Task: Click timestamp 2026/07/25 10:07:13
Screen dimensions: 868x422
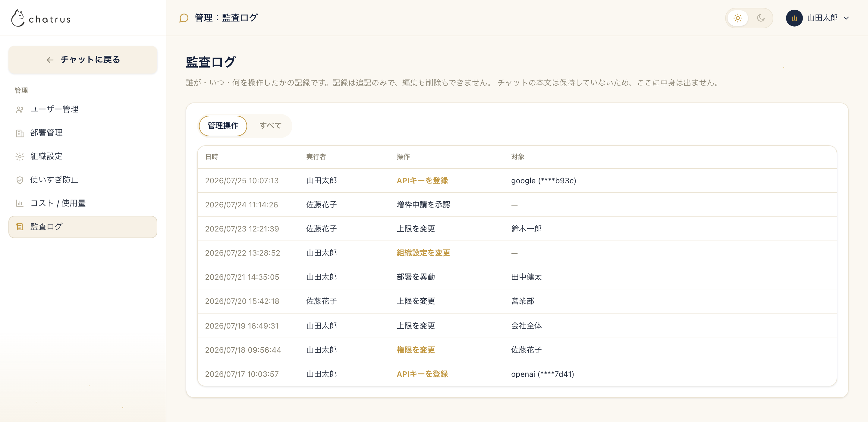Action: click(x=242, y=181)
